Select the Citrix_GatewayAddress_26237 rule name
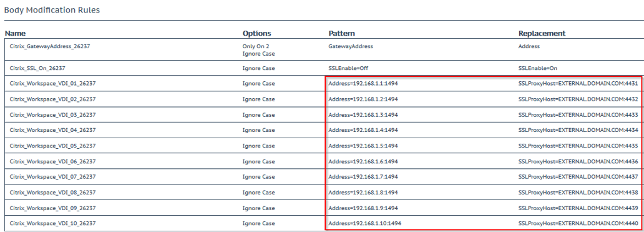This screenshot has height=232, width=644. (x=50, y=46)
